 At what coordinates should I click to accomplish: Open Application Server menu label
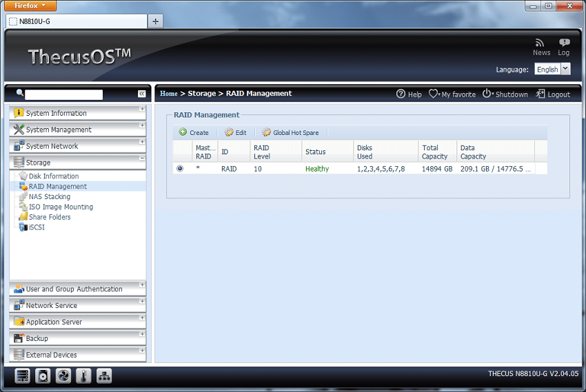click(x=54, y=322)
